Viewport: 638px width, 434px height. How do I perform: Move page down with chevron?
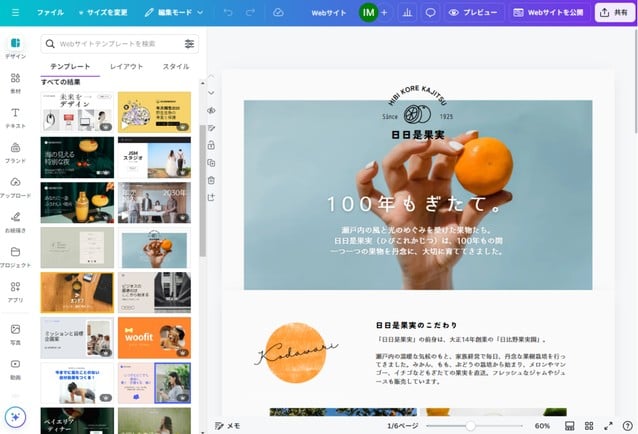(211, 93)
